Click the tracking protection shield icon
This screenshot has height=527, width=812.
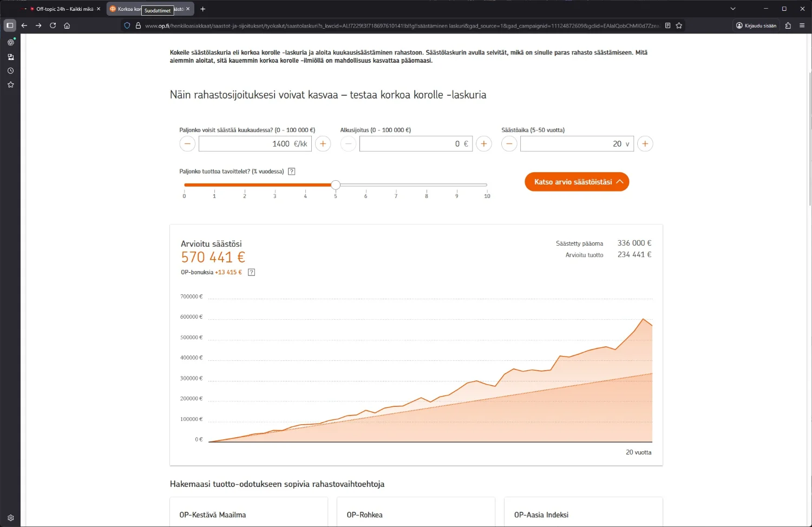pyautogui.click(x=127, y=25)
